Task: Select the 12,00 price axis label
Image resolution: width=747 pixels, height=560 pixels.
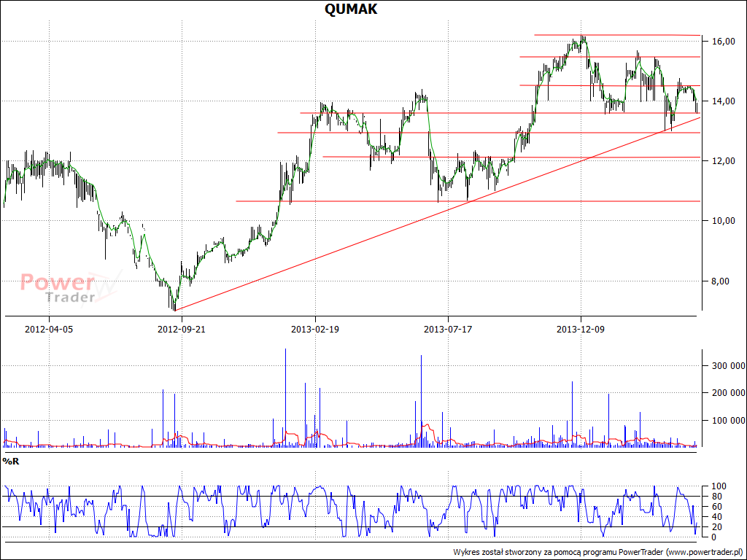Action: (x=723, y=161)
